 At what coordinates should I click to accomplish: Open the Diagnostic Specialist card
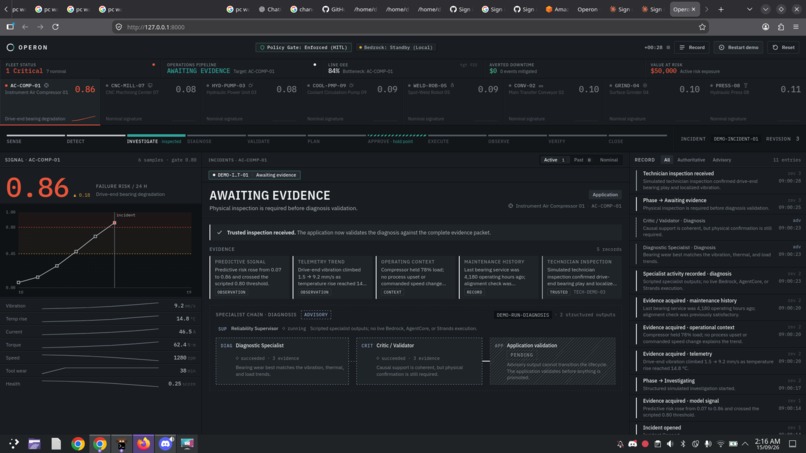tap(282, 361)
